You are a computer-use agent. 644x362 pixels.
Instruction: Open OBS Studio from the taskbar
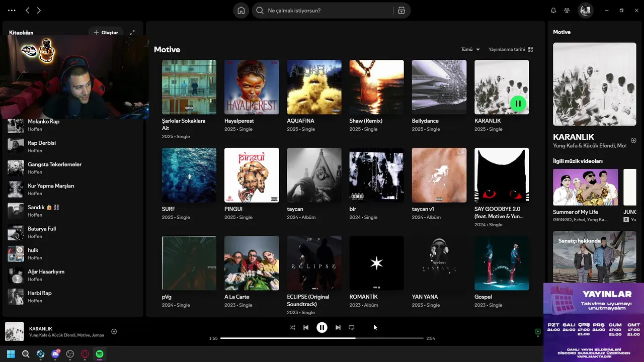70,354
